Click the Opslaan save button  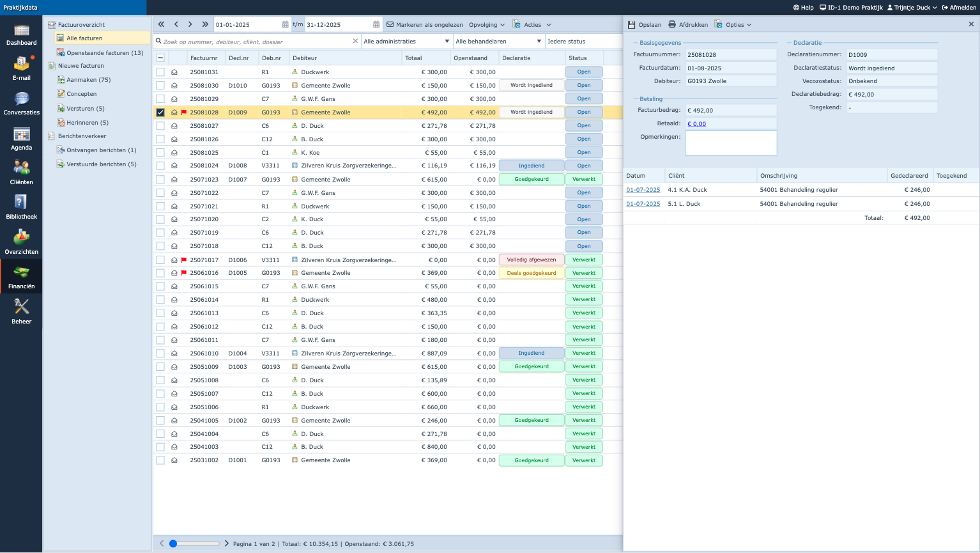pyautogui.click(x=645, y=24)
